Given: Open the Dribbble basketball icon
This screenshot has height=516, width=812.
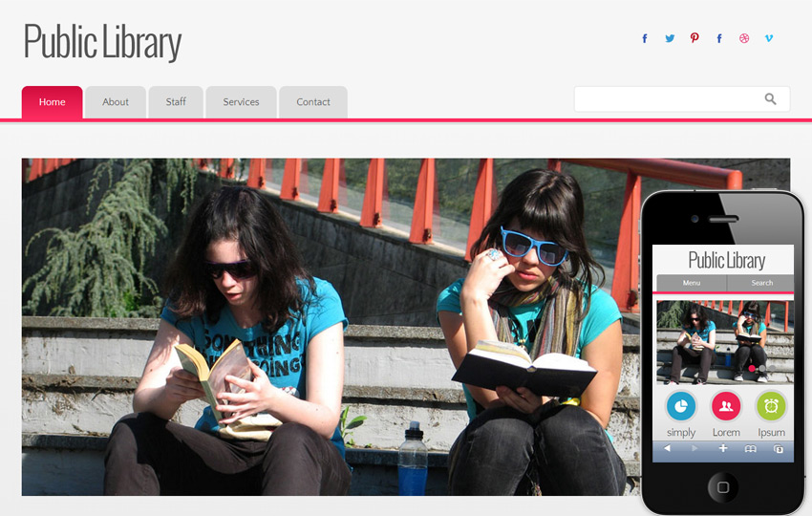Looking at the screenshot, I should coord(744,38).
